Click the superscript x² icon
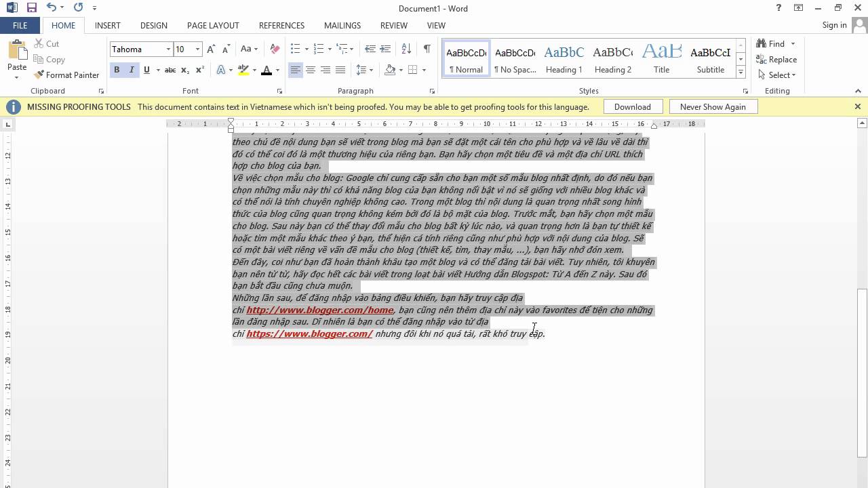 (x=200, y=70)
